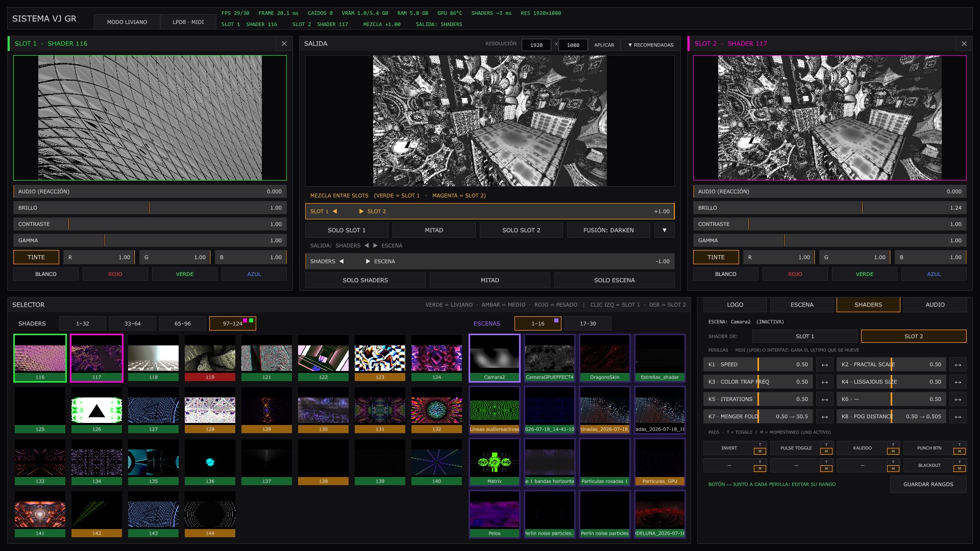Screen dimensions: 980x551
Task: Set PUNCH BTN pad to T mode
Action: click(960, 445)
